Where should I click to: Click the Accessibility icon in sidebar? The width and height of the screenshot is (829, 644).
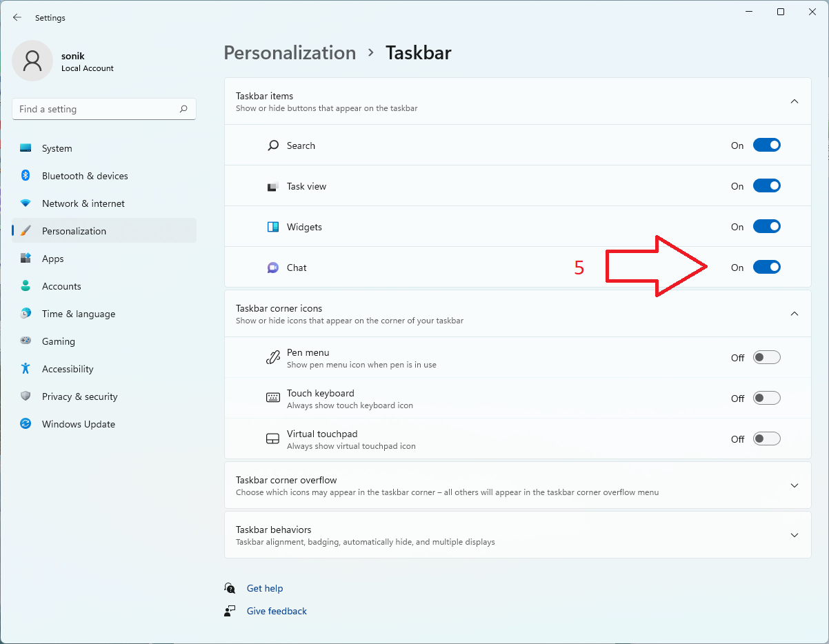point(26,369)
